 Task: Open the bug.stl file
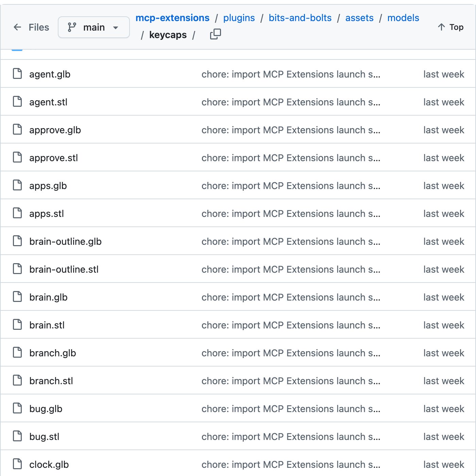point(44,437)
